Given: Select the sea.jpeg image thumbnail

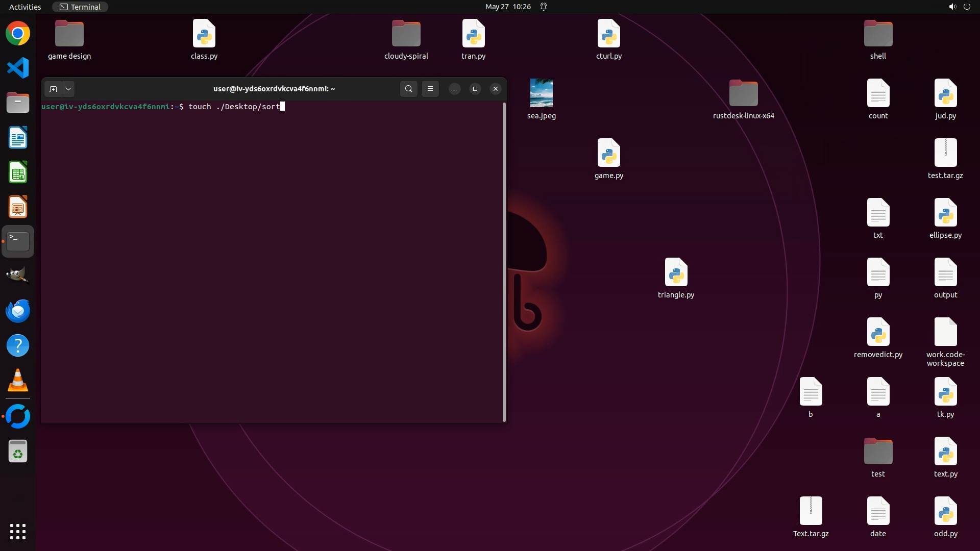Looking at the screenshot, I should point(541,93).
